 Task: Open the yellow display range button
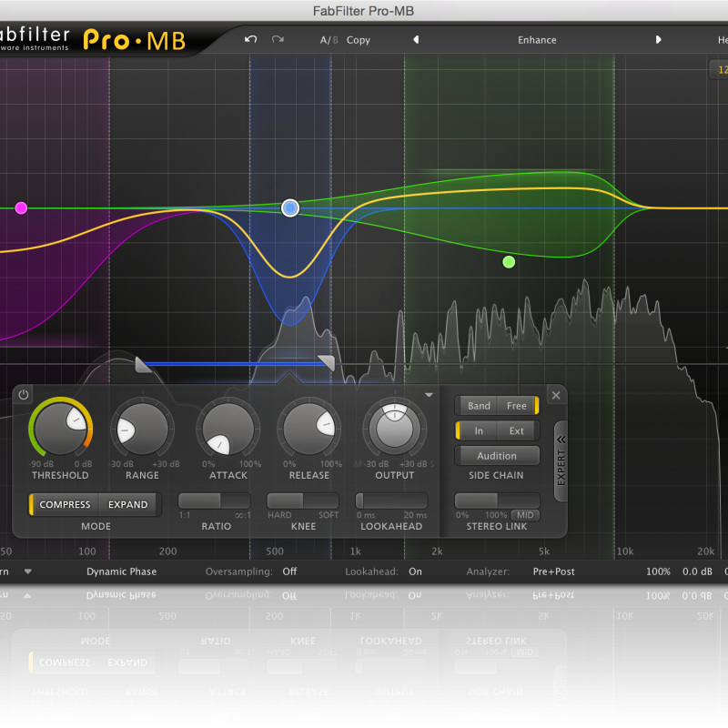coord(719,70)
